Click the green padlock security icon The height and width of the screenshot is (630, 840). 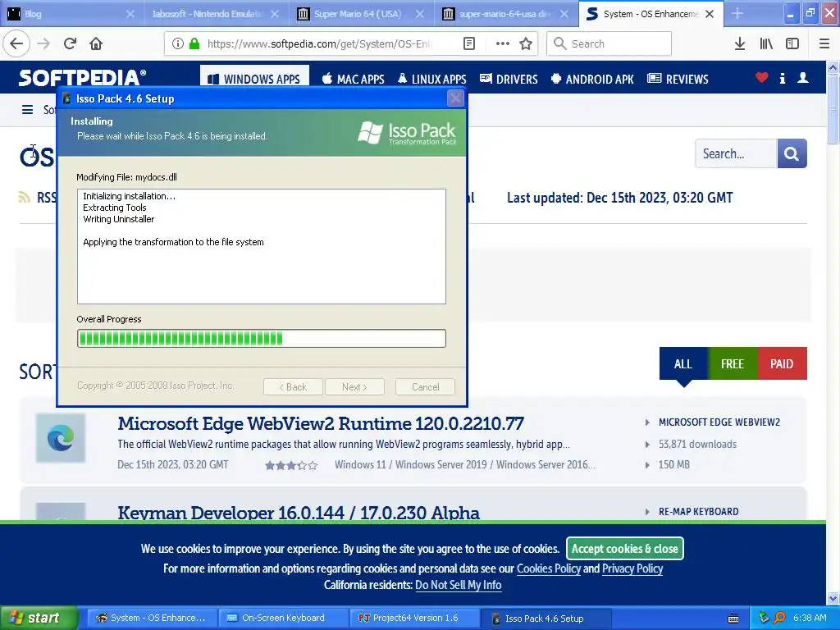pos(194,43)
